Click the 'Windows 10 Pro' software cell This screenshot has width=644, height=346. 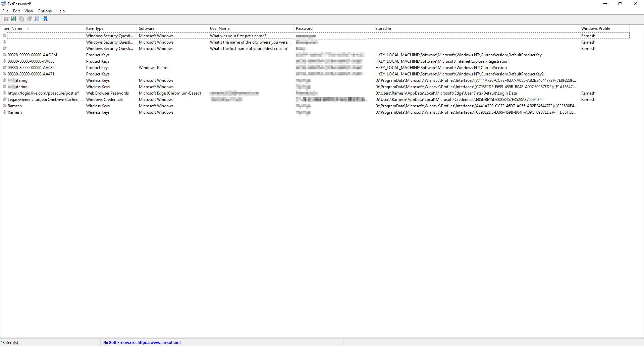[x=153, y=68]
